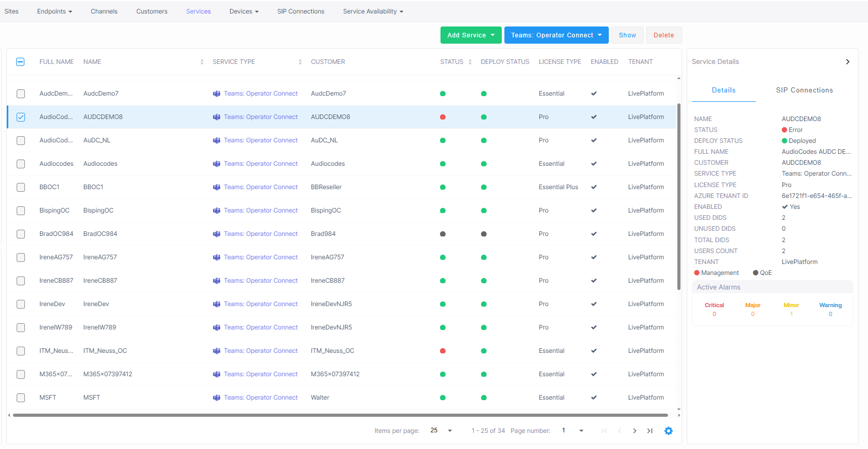Tick the BispingOC row checkbox
The height and width of the screenshot is (449, 868).
pos(21,210)
